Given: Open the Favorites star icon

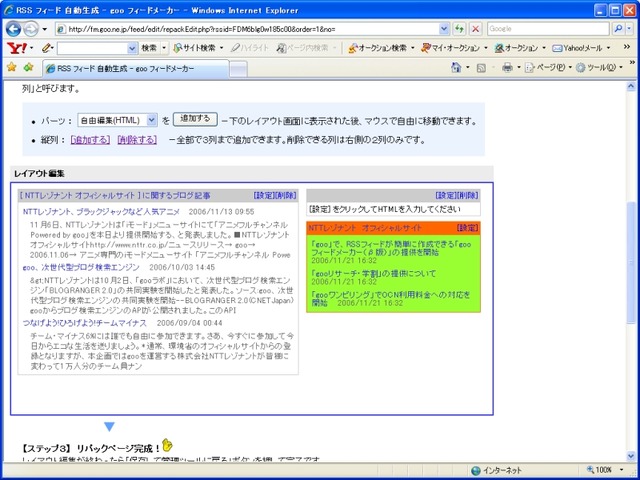Looking at the screenshot, I should point(12,67).
